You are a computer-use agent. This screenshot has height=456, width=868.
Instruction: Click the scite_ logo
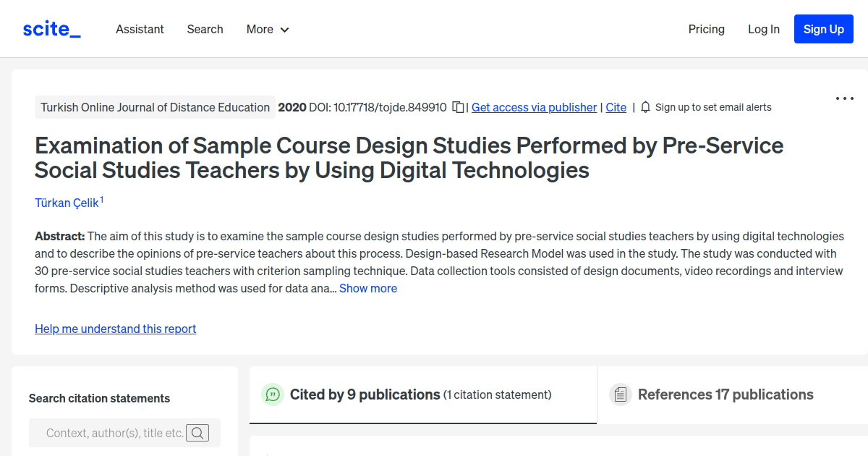tap(51, 28)
